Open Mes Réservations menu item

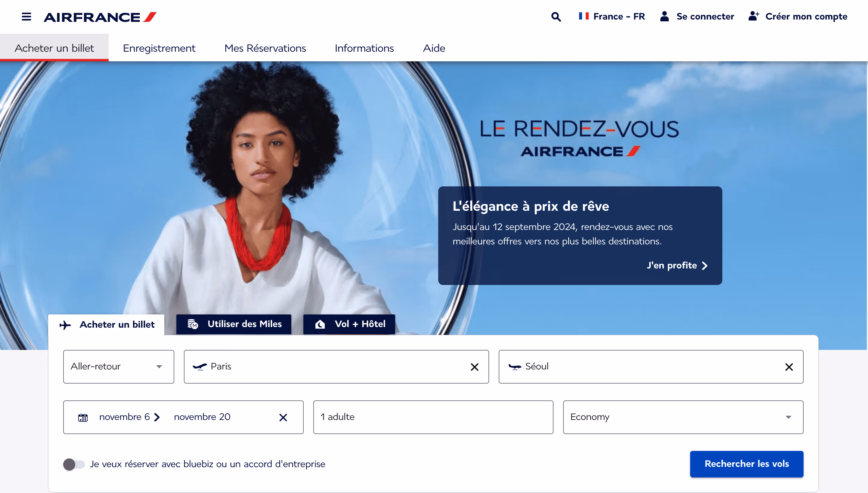(x=265, y=48)
